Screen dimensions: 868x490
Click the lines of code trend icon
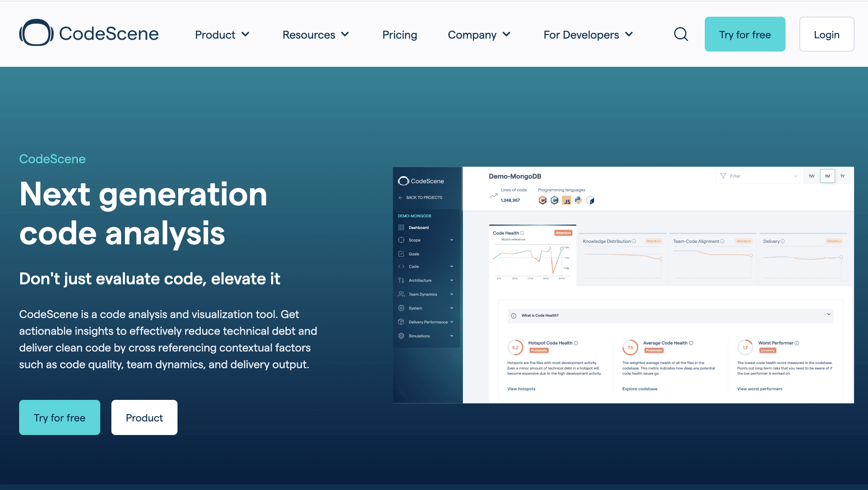(x=494, y=196)
